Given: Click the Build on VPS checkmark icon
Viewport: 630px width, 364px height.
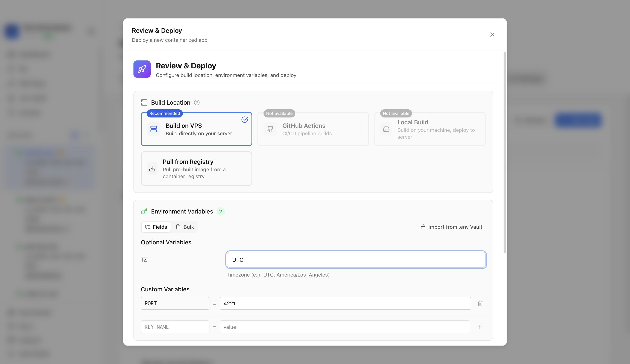Looking at the screenshot, I should 244,120.
